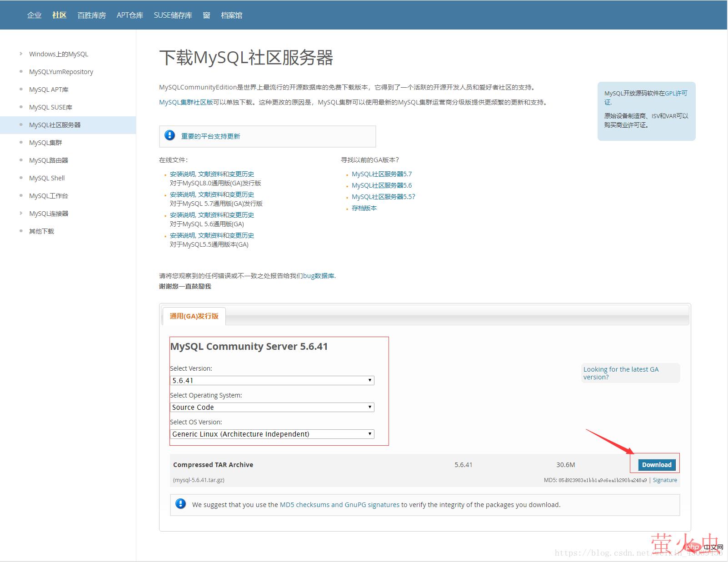This screenshot has width=728, height=562.
Task: Open the MD5 checksums and GnuPG signatures link
Action: click(339, 504)
